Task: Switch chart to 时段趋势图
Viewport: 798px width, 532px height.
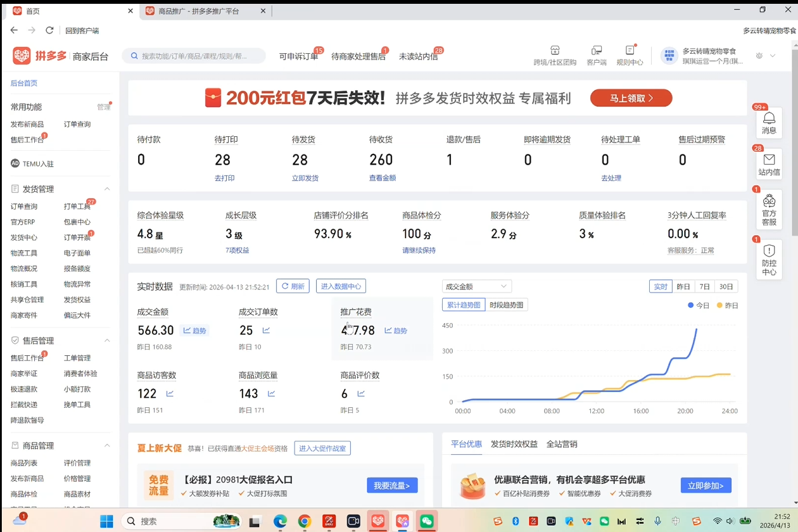Action: point(507,305)
